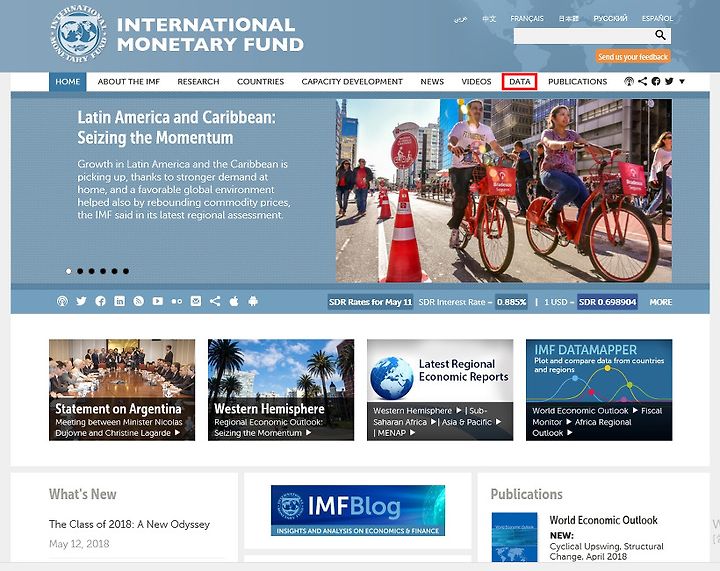The height and width of the screenshot is (571, 720).
Task: Open the RSS feed icon
Action: (x=139, y=301)
